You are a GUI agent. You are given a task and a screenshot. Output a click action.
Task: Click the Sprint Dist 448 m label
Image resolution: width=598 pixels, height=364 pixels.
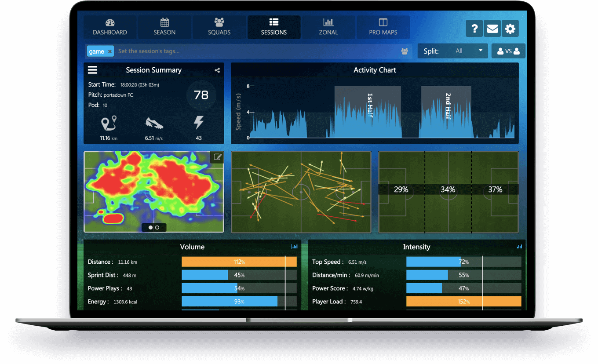click(x=112, y=275)
